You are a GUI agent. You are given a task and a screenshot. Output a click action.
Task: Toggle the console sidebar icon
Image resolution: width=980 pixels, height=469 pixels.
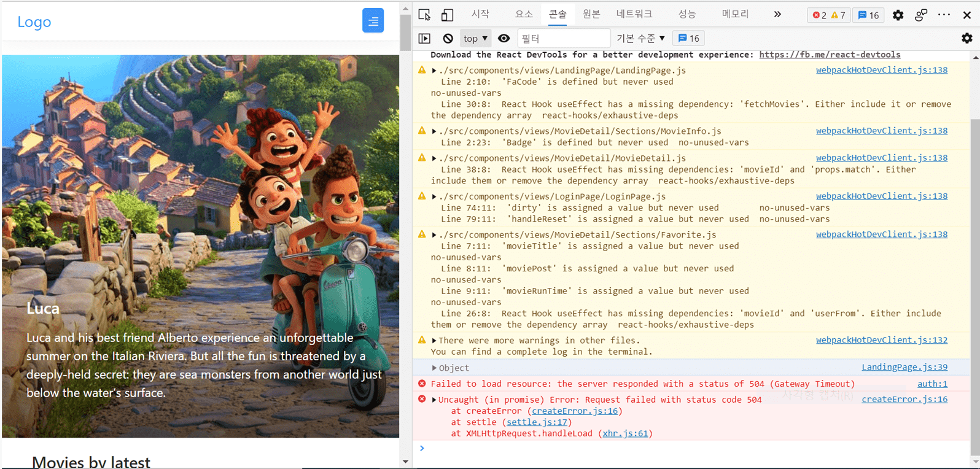(x=424, y=39)
